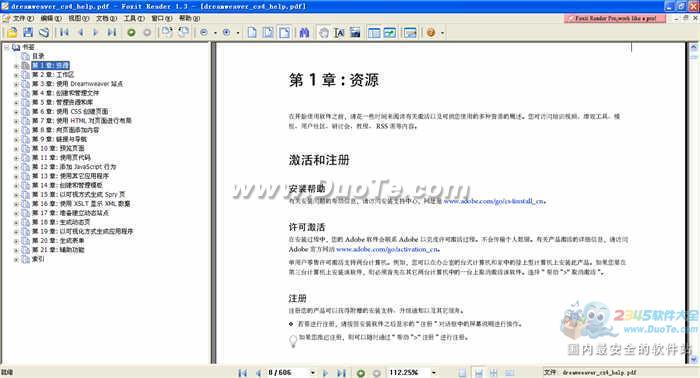Select 第 21 章 bookmark
700x378 pixels.
coord(58,249)
